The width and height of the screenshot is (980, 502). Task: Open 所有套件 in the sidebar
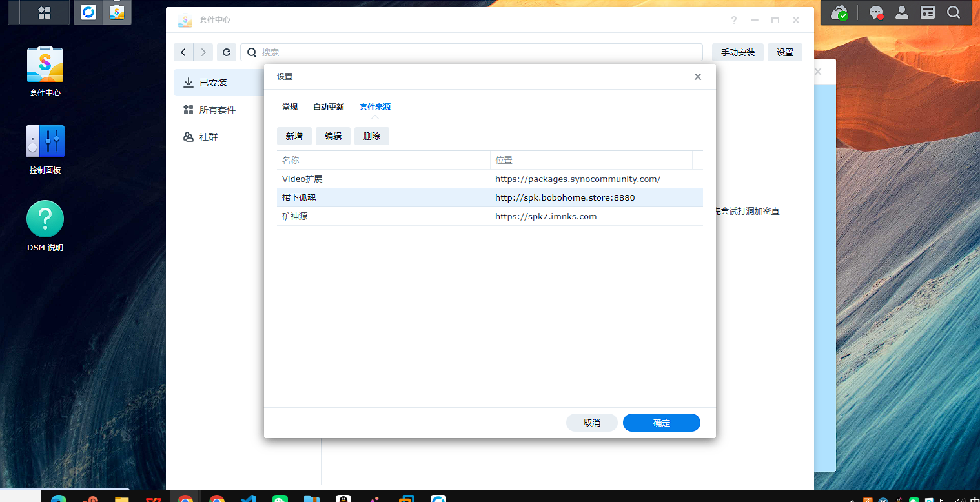(x=218, y=110)
